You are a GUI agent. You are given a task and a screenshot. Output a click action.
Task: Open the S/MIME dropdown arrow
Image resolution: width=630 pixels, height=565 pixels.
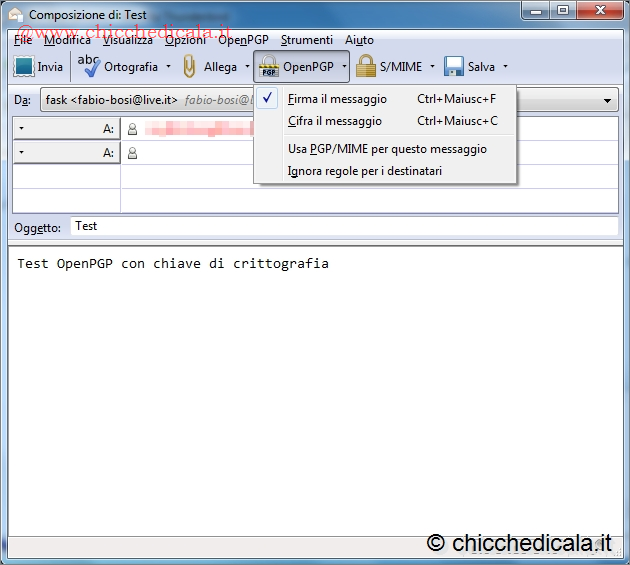(x=432, y=67)
